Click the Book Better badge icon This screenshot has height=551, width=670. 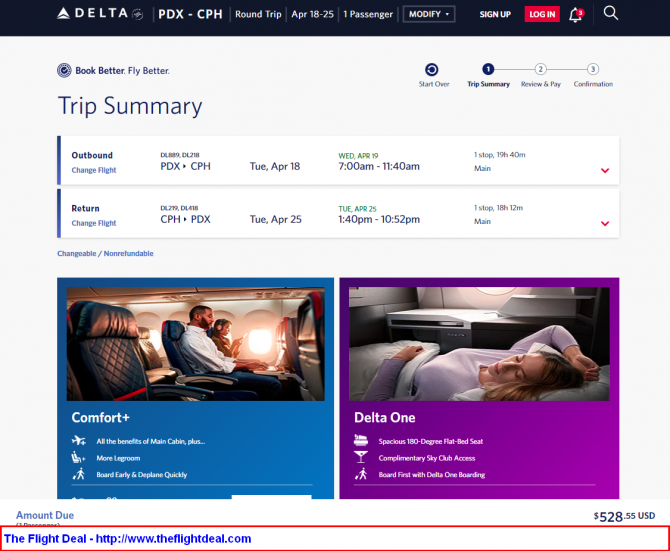point(64,70)
